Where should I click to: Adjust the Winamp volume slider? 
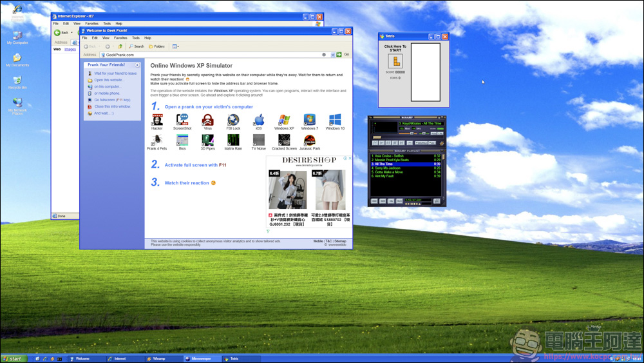pos(412,133)
